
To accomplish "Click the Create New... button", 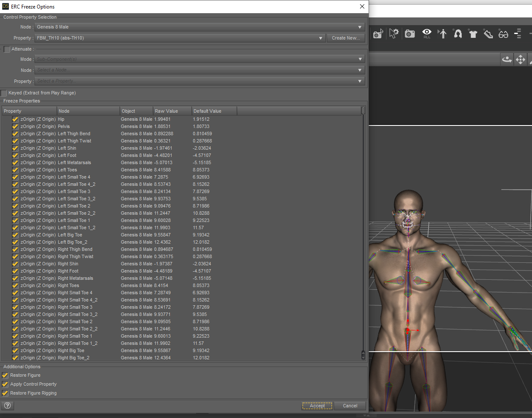I will 346,38.
